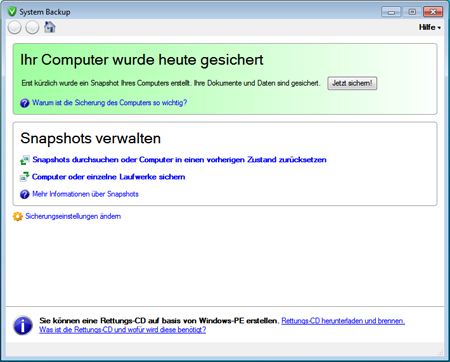
Task: Click the question mark icon beside 'Warum ist die Sicherung'
Action: (25, 103)
